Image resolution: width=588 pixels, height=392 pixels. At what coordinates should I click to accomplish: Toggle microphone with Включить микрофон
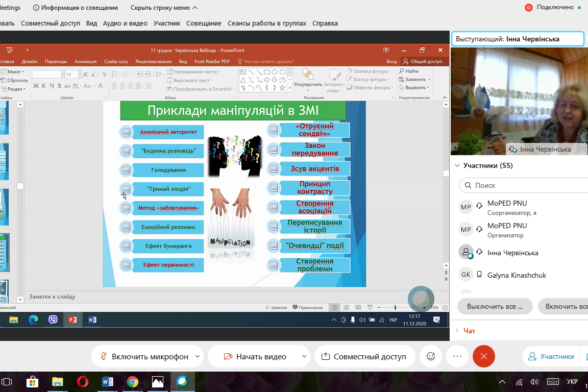144,356
